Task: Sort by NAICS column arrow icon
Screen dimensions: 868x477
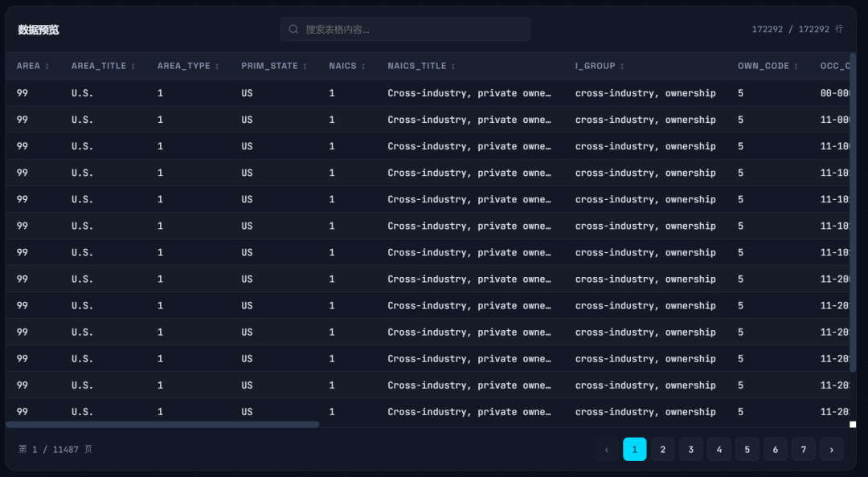Action: point(363,67)
